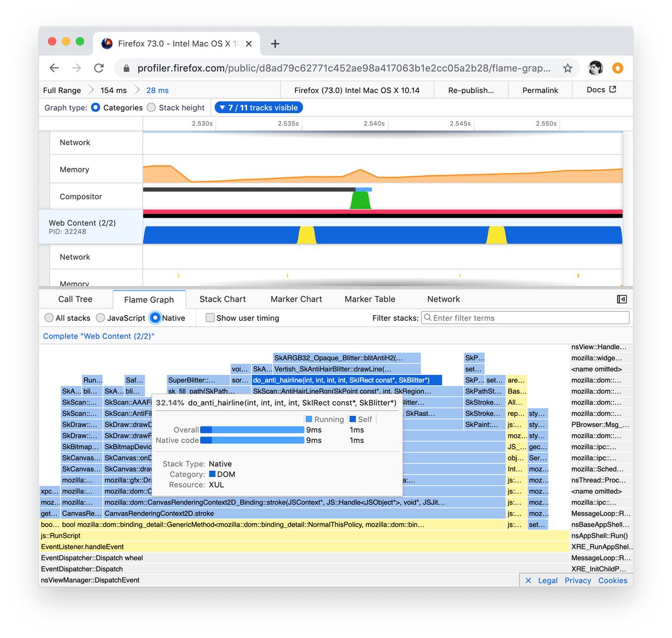This screenshot has width=672, height=638.
Task: Click the Re-publish button
Action: point(471,90)
